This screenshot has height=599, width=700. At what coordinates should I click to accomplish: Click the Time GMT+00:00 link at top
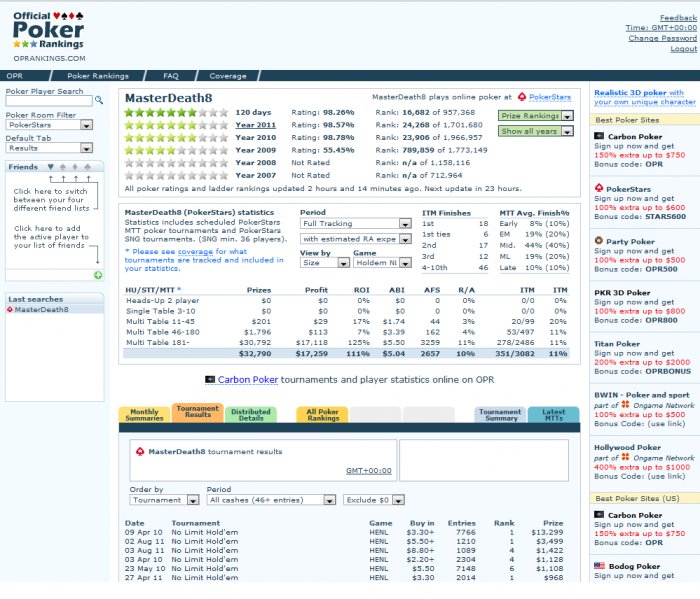coord(661,28)
